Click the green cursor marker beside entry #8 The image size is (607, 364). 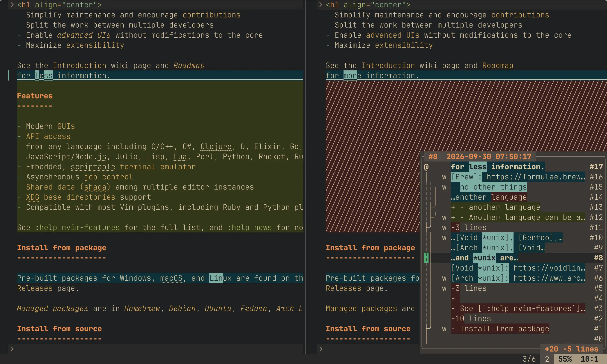pyautogui.click(x=426, y=258)
